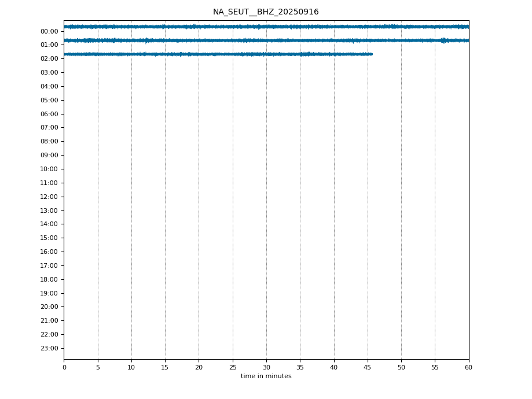The image size is (532, 399).
Task: Click the 50 minute tick label
Action: 401,367
